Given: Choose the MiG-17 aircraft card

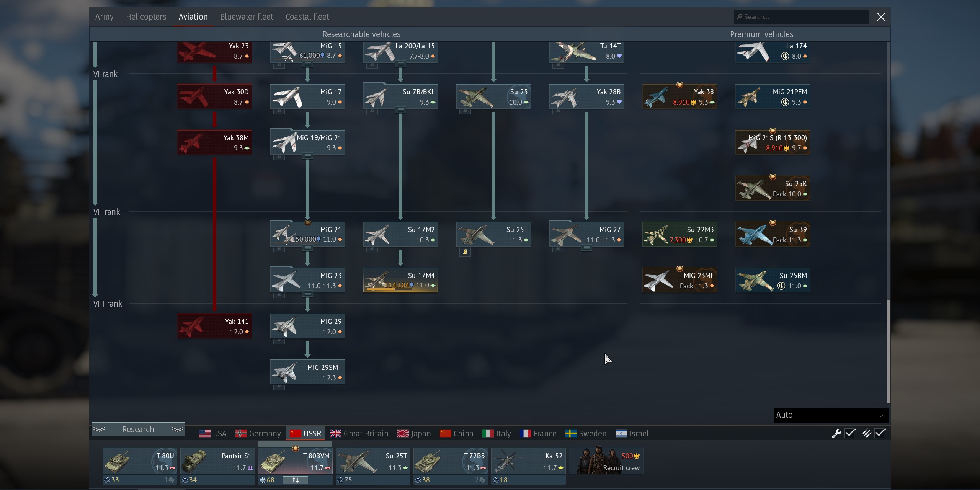Looking at the screenshot, I should (x=307, y=96).
